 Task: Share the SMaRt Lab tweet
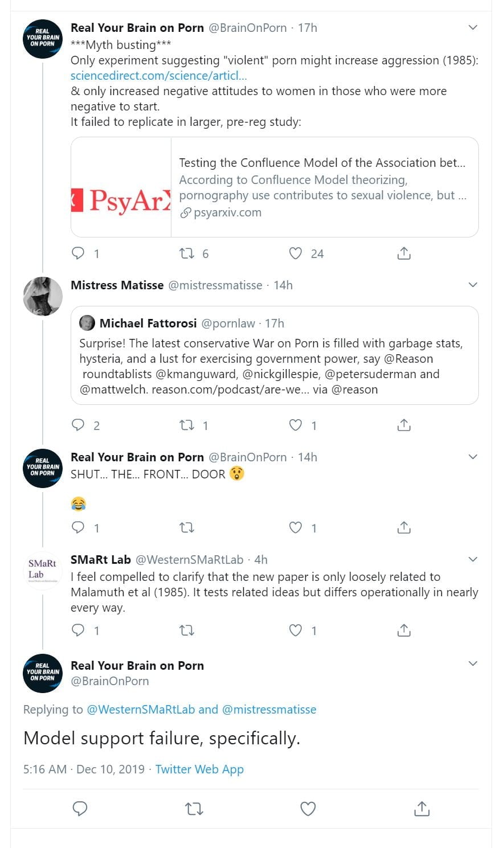(x=404, y=630)
